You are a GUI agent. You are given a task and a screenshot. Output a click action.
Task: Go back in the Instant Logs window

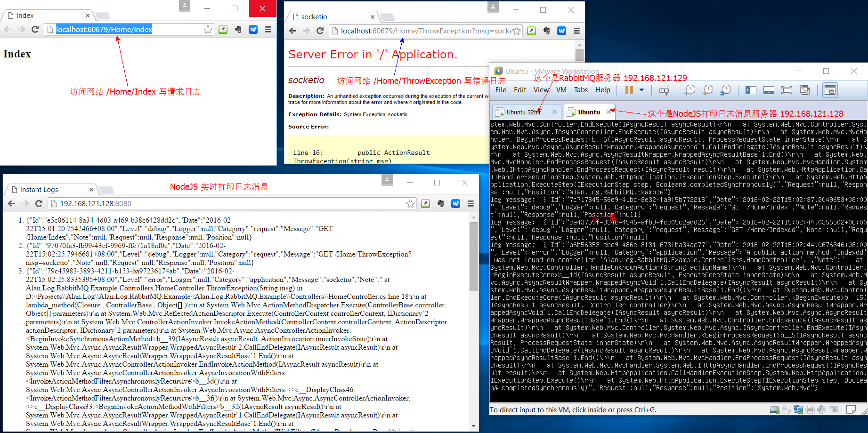pos(12,203)
